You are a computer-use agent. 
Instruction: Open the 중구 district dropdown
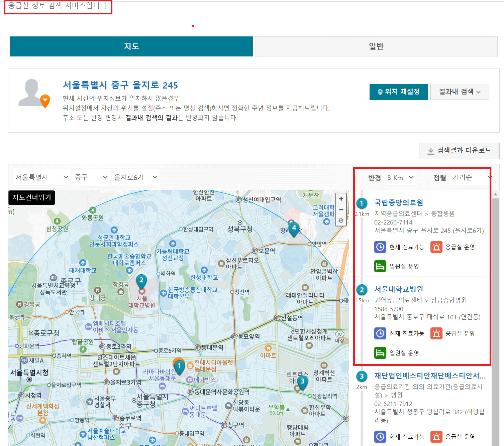[91, 177]
